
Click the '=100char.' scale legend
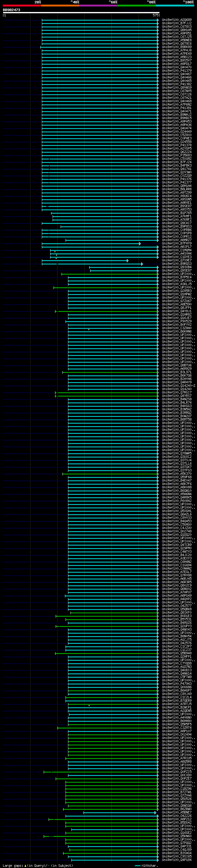(x=146, y=865)
